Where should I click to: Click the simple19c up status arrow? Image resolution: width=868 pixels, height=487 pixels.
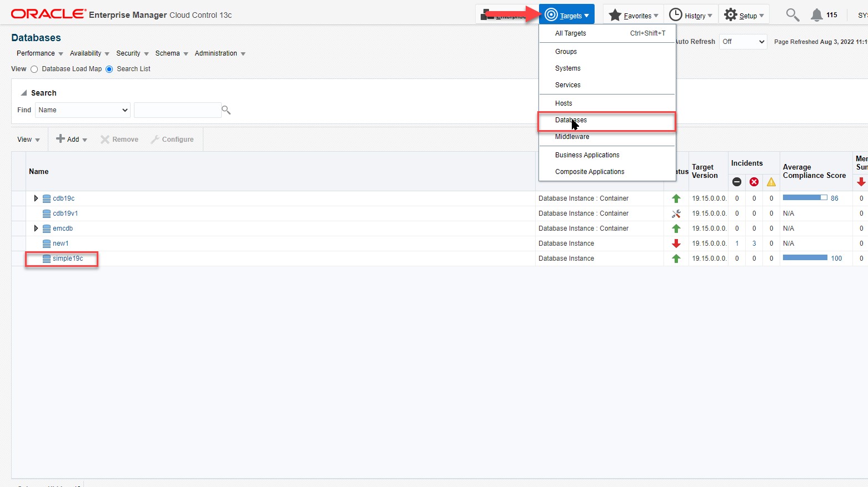pos(676,259)
